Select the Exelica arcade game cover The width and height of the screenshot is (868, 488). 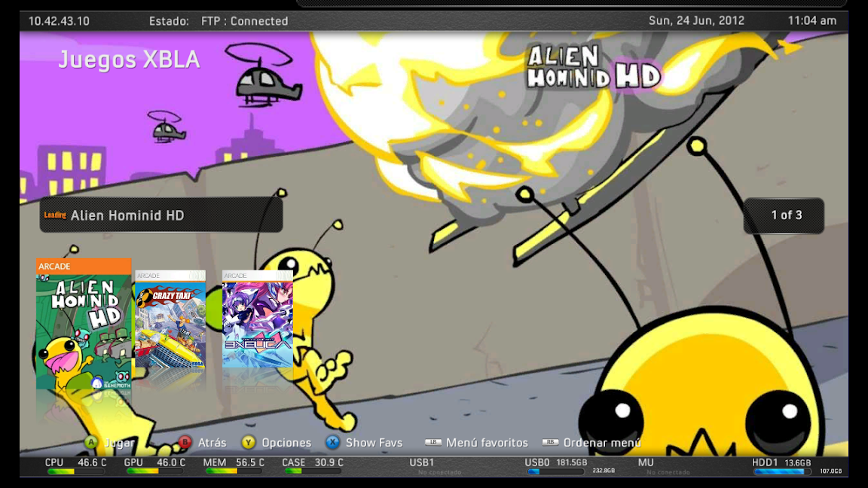[258, 319]
